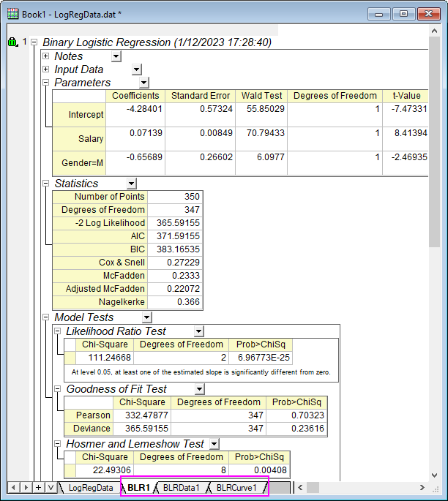
Task: Go to the next sheet tab with right arrow
Action: tap(26, 488)
